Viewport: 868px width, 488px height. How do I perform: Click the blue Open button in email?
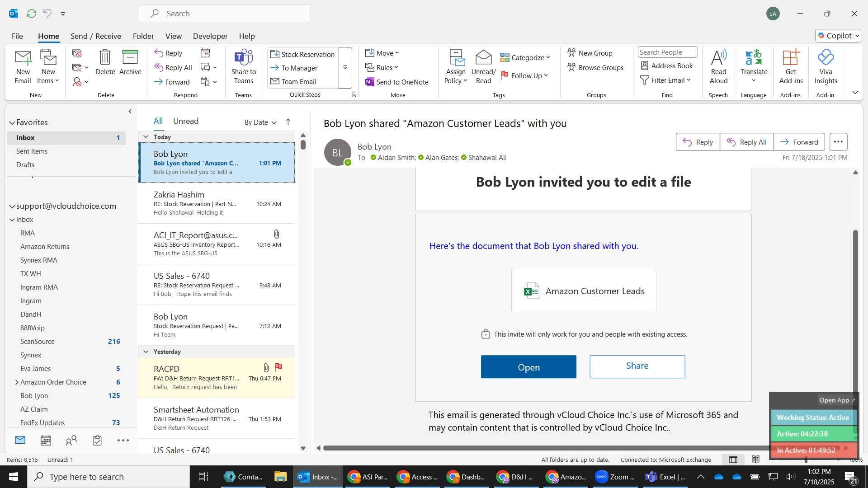528,367
